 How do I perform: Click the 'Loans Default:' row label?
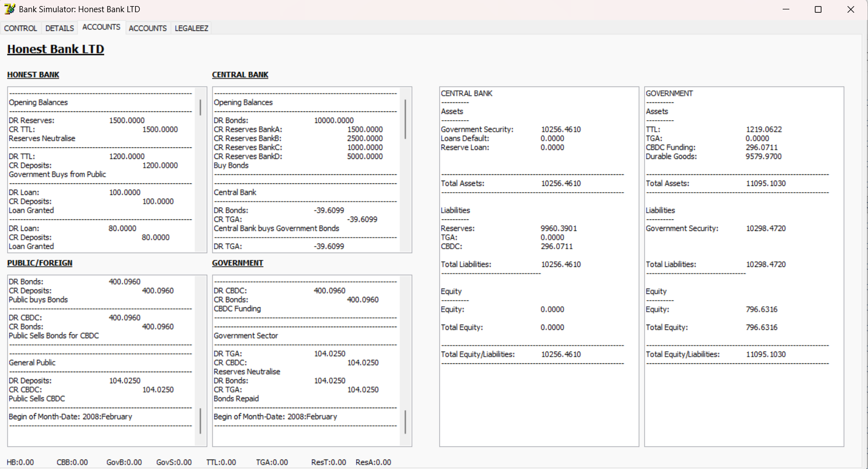[465, 138]
